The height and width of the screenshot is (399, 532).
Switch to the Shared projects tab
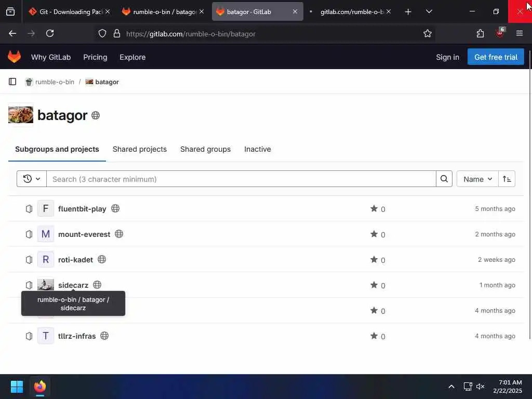click(x=139, y=149)
